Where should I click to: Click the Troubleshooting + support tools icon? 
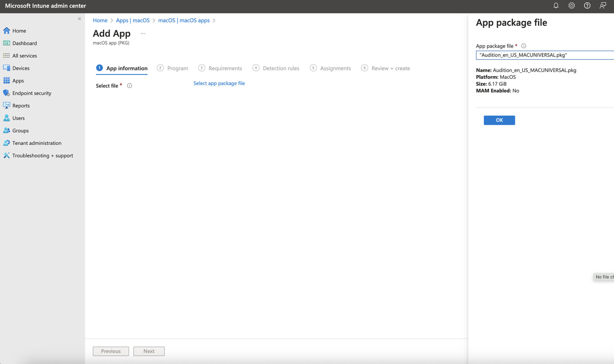[6, 155]
